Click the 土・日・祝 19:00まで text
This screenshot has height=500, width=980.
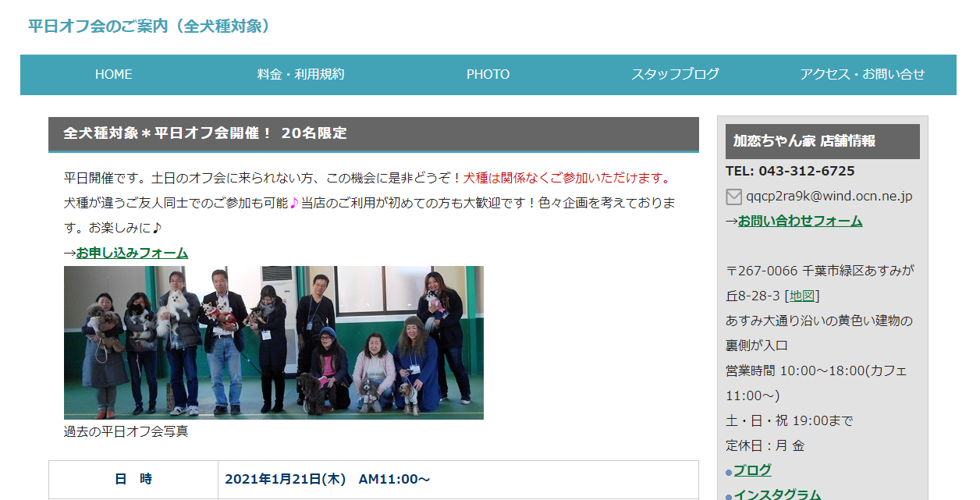[x=790, y=420]
